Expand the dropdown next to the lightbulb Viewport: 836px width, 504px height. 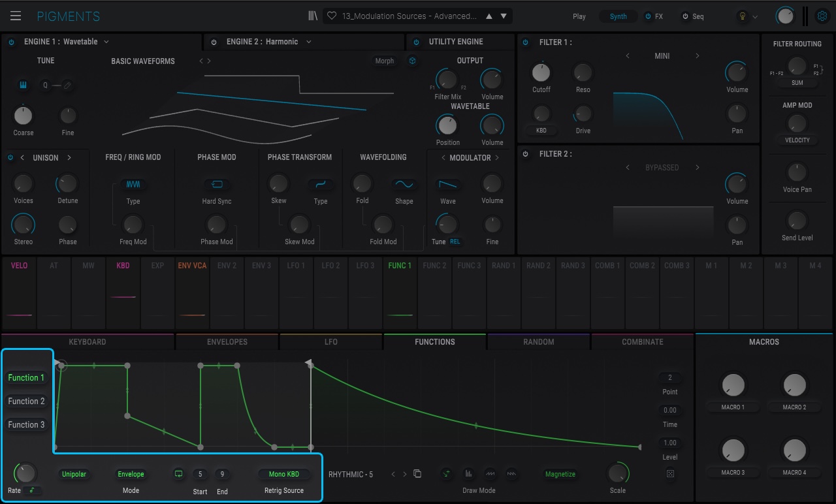756,17
